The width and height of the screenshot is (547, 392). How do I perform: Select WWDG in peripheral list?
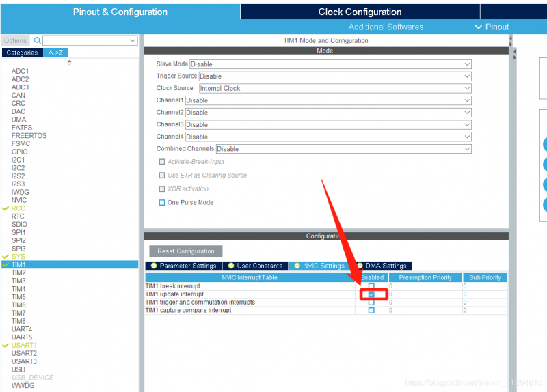click(23, 386)
